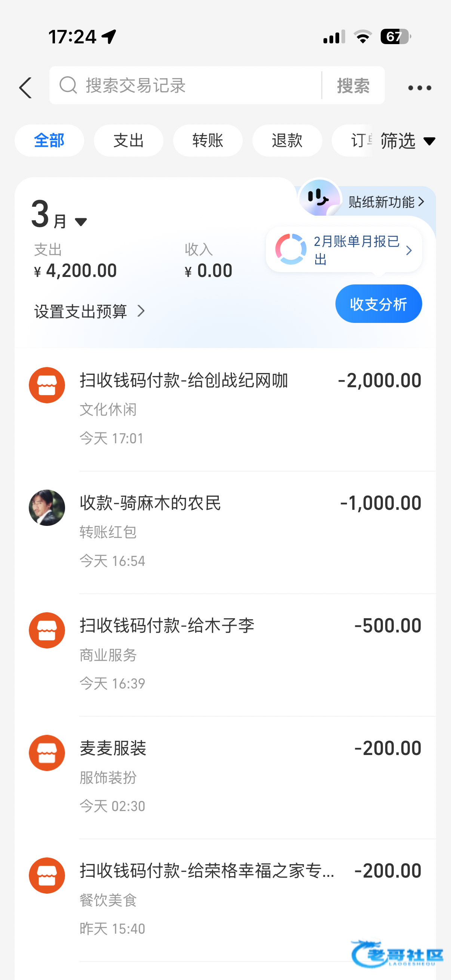Tap the avatar photo of 骑麻木的农民
Screen dimensions: 451x980
coord(47,508)
